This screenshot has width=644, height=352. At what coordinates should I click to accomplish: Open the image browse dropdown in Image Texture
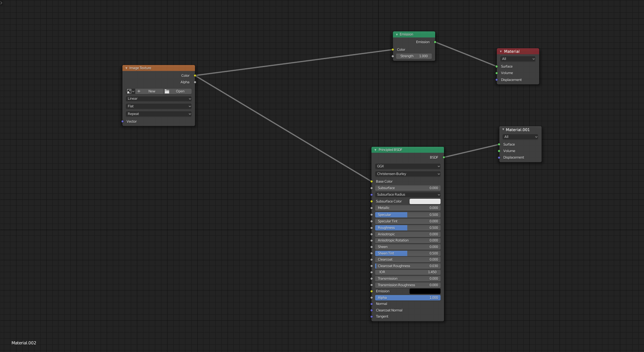point(130,91)
